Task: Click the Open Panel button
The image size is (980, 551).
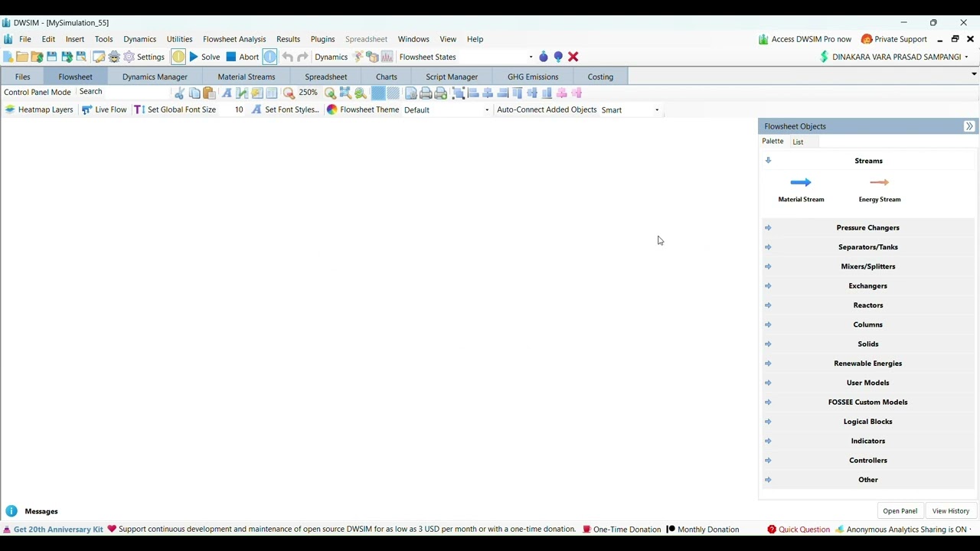Action: point(900,511)
